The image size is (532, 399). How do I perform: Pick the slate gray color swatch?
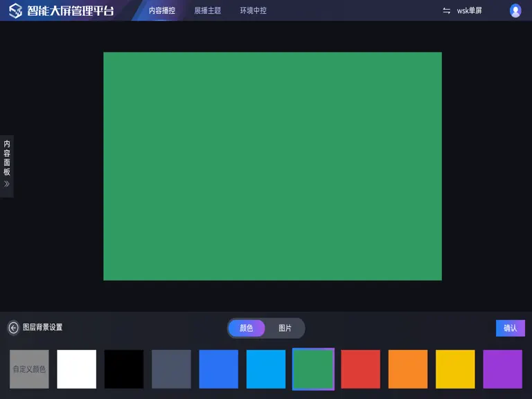pyautogui.click(x=171, y=369)
